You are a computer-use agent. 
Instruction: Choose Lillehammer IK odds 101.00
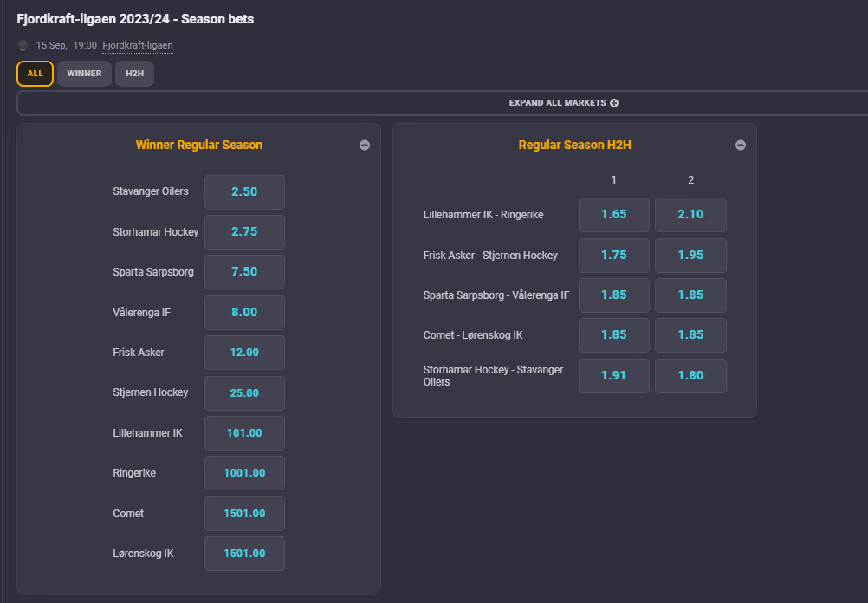[x=244, y=433]
